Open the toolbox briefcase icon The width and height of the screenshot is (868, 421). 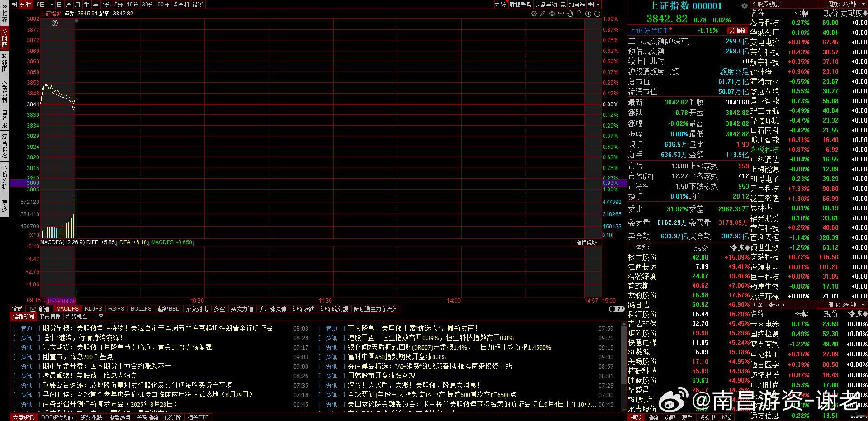[561, 14]
